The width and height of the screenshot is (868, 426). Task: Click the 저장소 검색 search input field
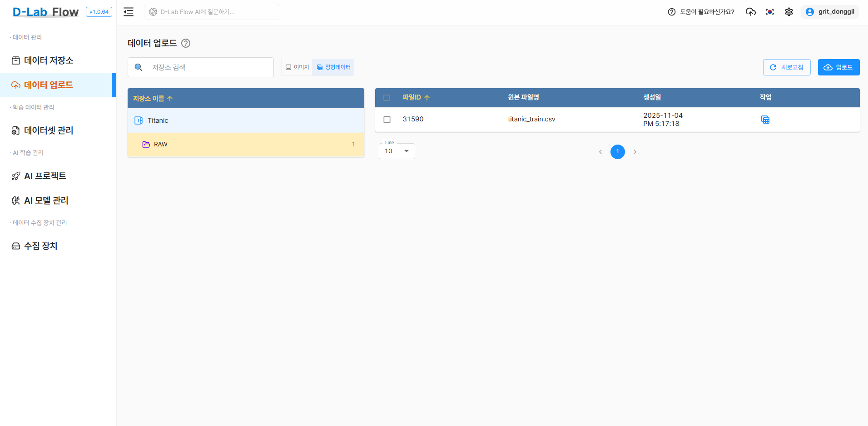coord(209,67)
